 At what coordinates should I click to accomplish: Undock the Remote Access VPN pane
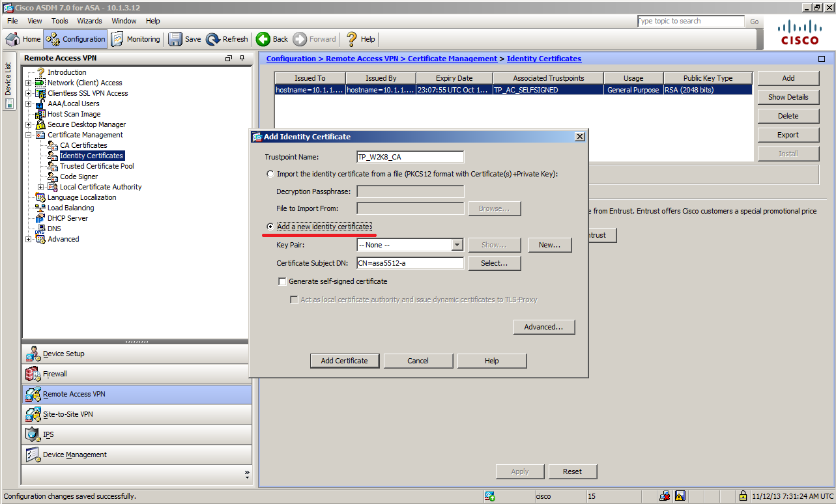(229, 59)
